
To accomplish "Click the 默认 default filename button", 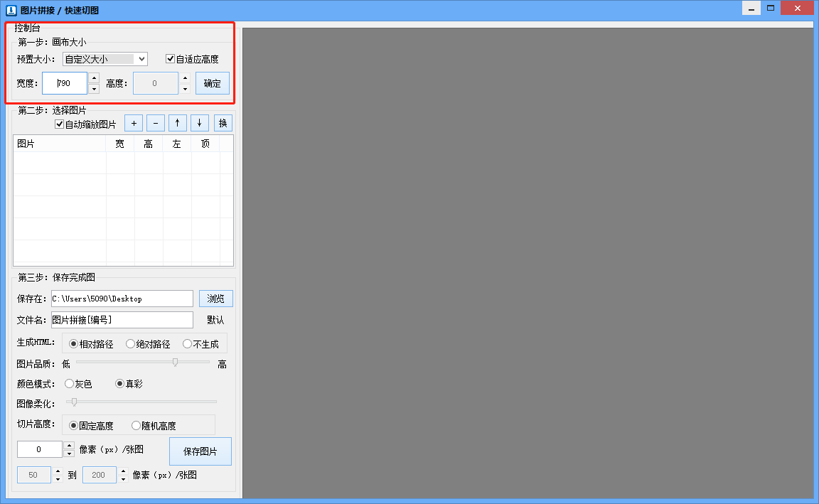I will pyautogui.click(x=215, y=320).
